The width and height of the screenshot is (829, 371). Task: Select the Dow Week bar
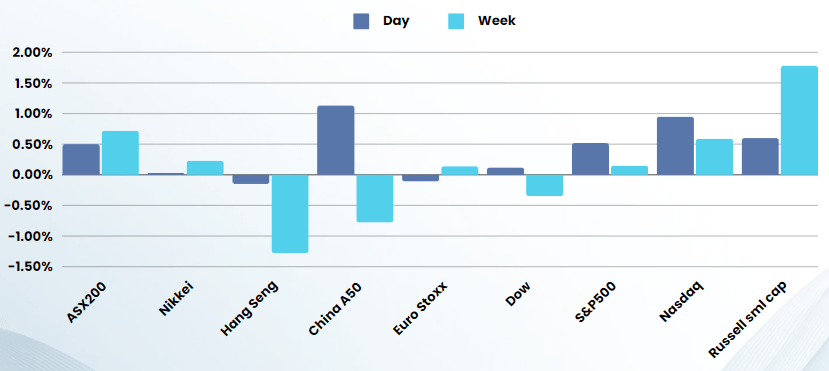click(x=545, y=186)
